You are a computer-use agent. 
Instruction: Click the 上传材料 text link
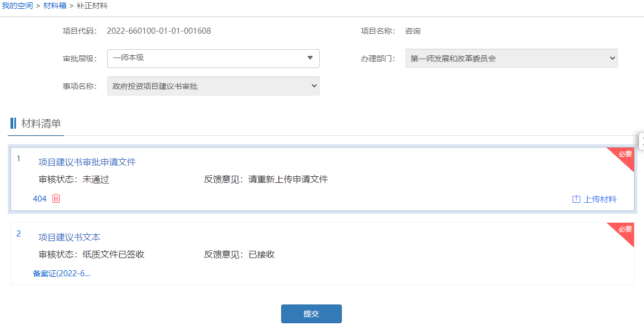tap(600, 199)
